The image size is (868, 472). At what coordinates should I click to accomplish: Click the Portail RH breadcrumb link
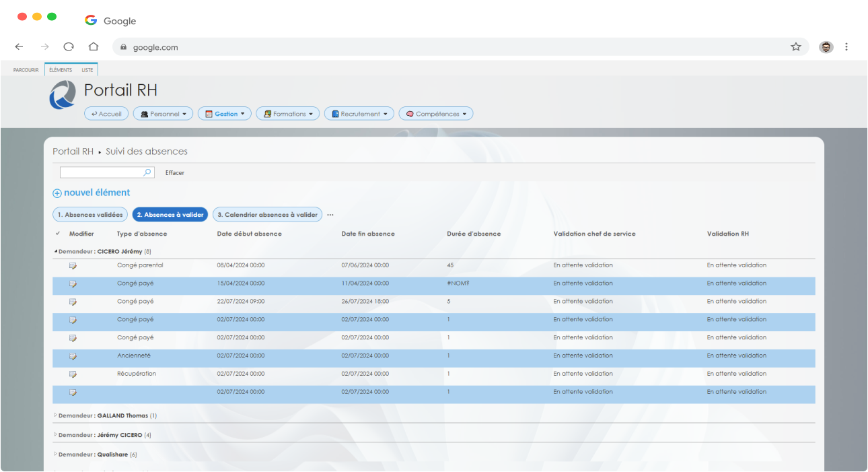pos(73,151)
